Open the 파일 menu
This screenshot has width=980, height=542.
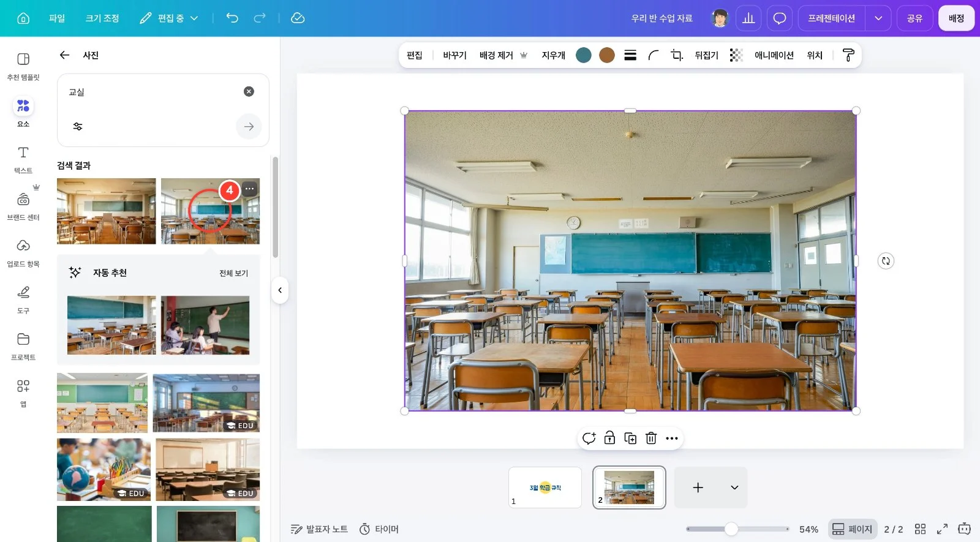(57, 18)
